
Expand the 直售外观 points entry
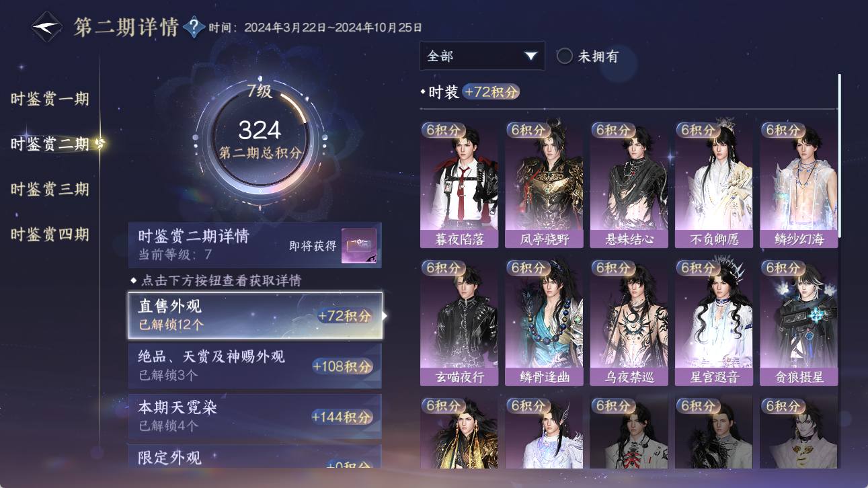[255, 315]
